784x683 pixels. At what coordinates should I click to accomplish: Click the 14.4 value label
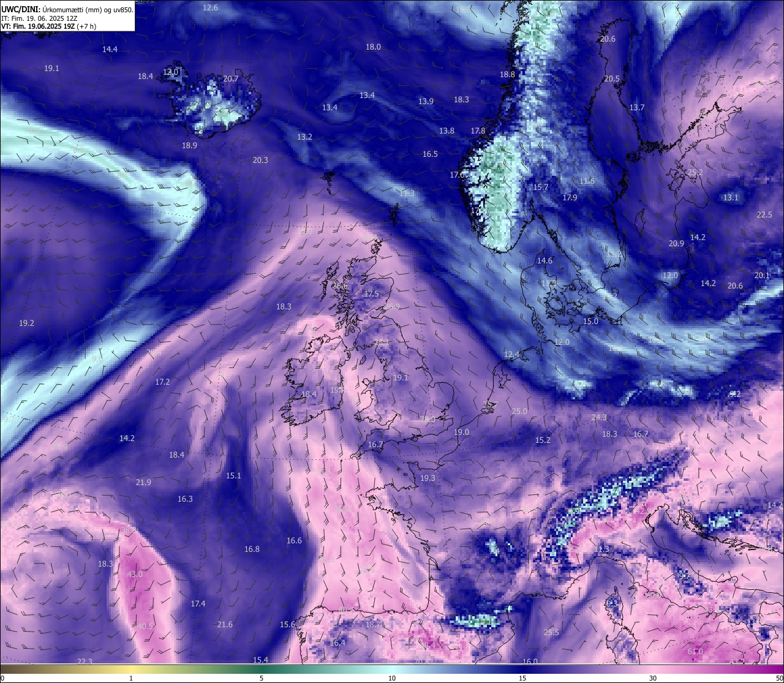110,49
